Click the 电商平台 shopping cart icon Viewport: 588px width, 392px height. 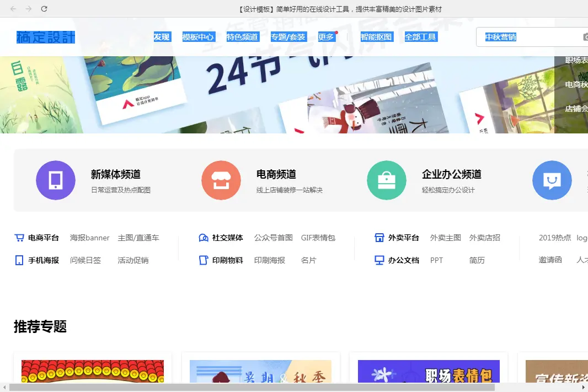(19, 238)
